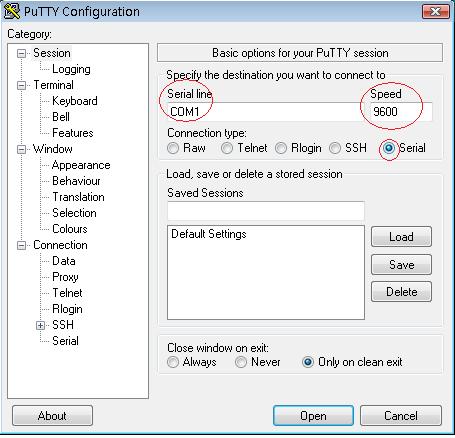Click the PuTTY icon in title bar
The height and width of the screenshot is (438, 455).
tap(12, 11)
